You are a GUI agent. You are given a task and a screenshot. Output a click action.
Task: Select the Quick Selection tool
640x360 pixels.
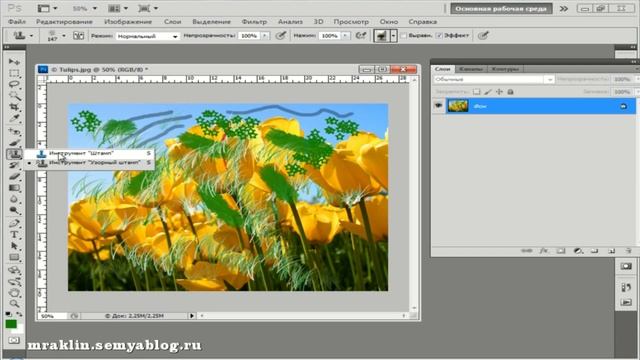pyautogui.click(x=14, y=96)
